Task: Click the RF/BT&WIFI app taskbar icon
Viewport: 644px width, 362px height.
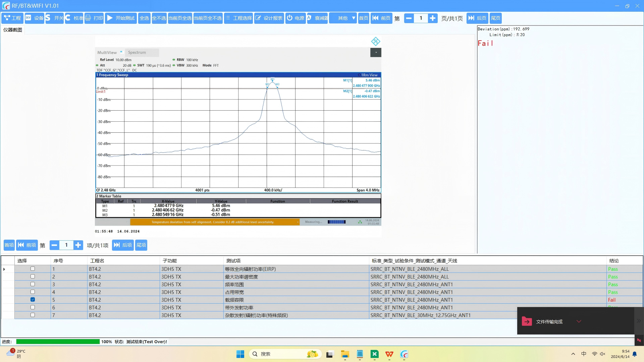Action: click(x=404, y=354)
